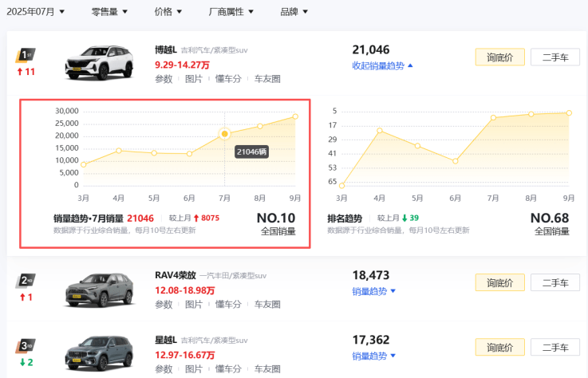The height and width of the screenshot is (378, 588).
Task: Click RAV4荣放 price 12.08-18.98万
Action: coord(185,290)
